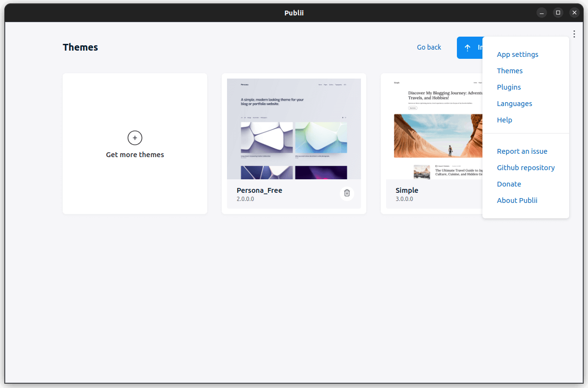Image resolution: width=588 pixels, height=388 pixels.
Task: Select Themes in the dropdown menu
Action: tap(510, 71)
